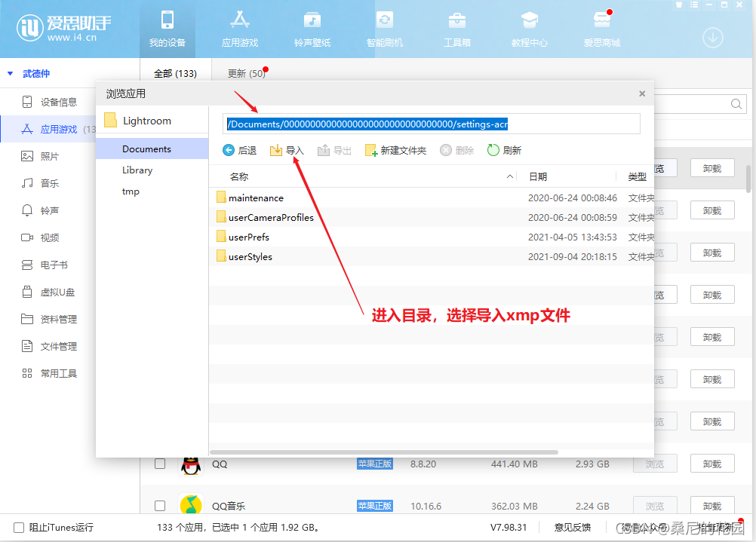Screen dimensions: 756x542
Task: Open the 应用游戏 top navigation tab
Action: (240, 29)
